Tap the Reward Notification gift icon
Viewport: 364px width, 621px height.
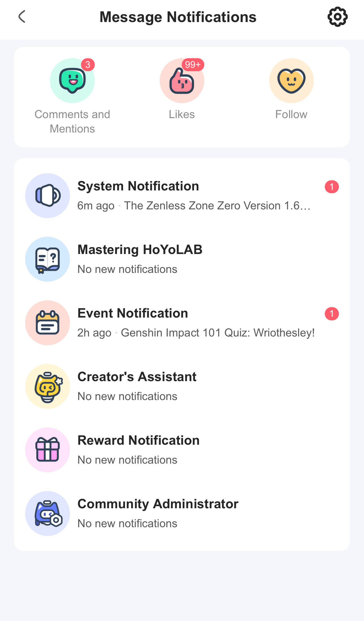click(x=47, y=450)
